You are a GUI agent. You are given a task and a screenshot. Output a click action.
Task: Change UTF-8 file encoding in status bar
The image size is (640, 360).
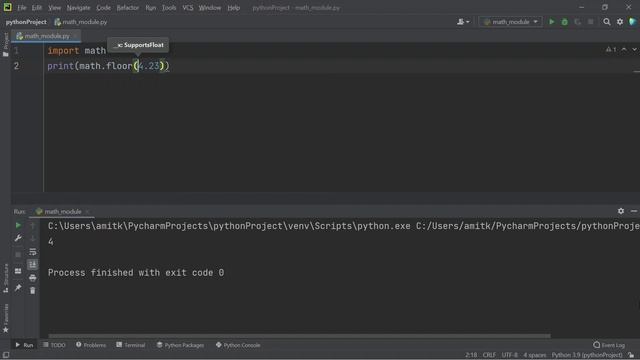510,355
